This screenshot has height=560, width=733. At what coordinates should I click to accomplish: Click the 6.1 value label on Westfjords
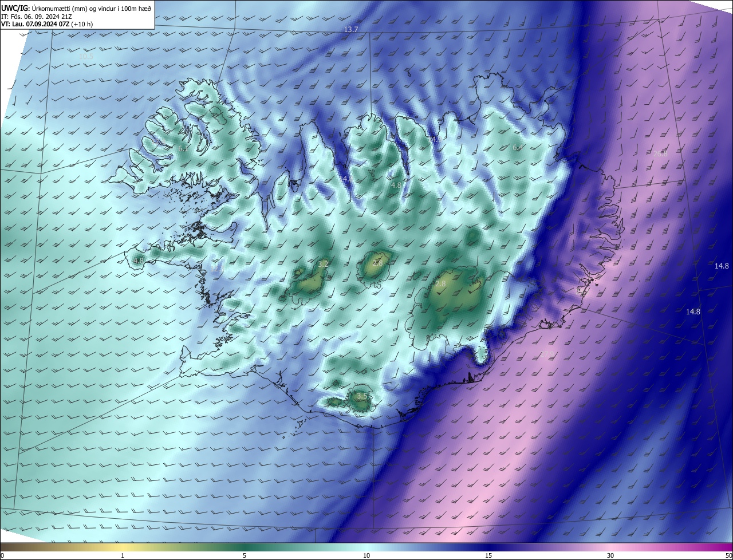[183, 149]
